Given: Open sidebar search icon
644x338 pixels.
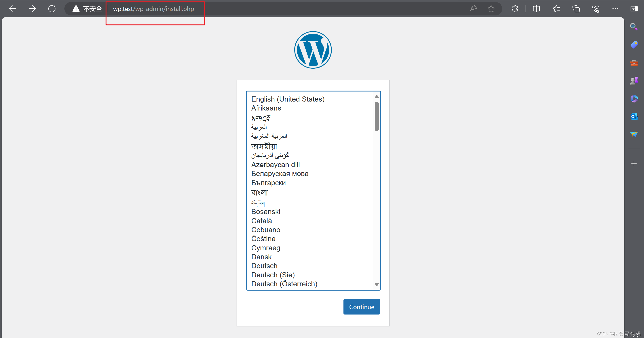Looking at the screenshot, I should click(x=634, y=26).
